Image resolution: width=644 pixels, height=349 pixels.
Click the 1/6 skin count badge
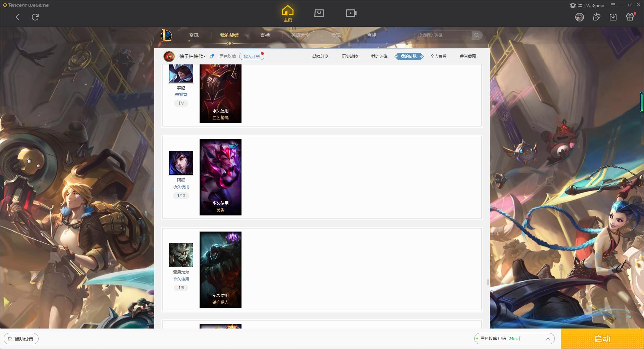[x=181, y=288]
